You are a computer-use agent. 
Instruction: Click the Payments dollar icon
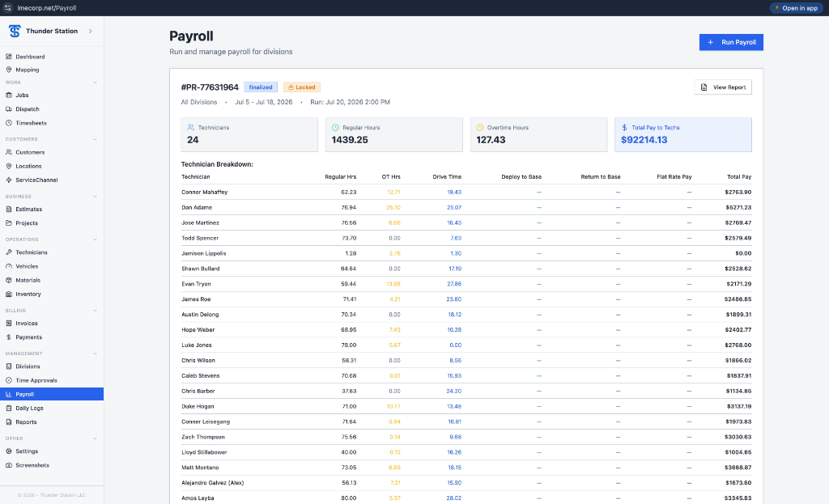coord(8,337)
